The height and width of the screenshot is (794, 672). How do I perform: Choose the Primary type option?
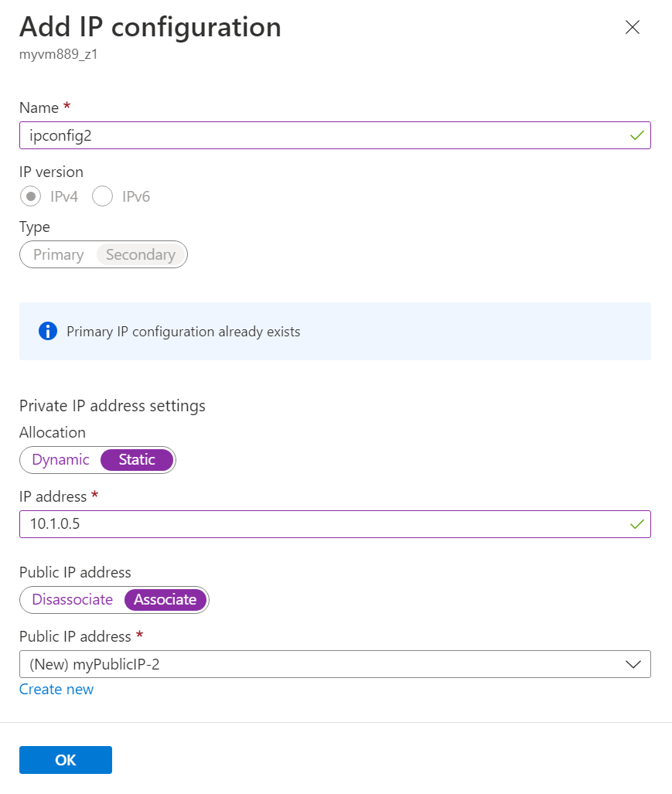coord(59,254)
